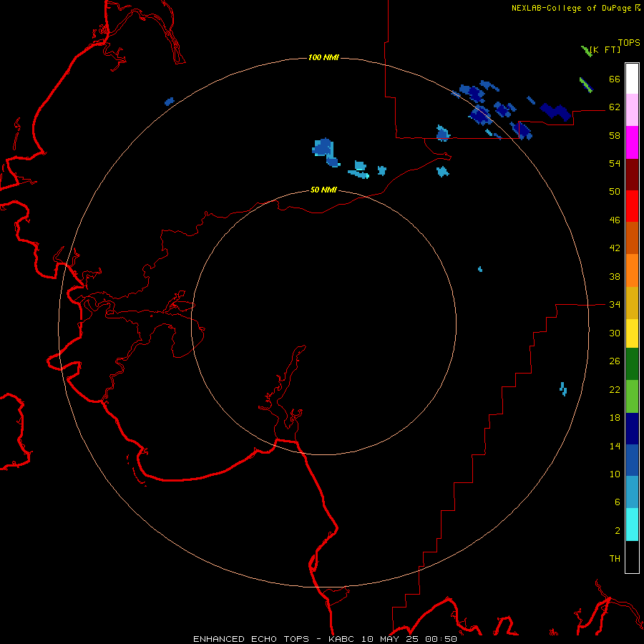Click the largest blue echo north of 50 NMI ring

(323, 148)
